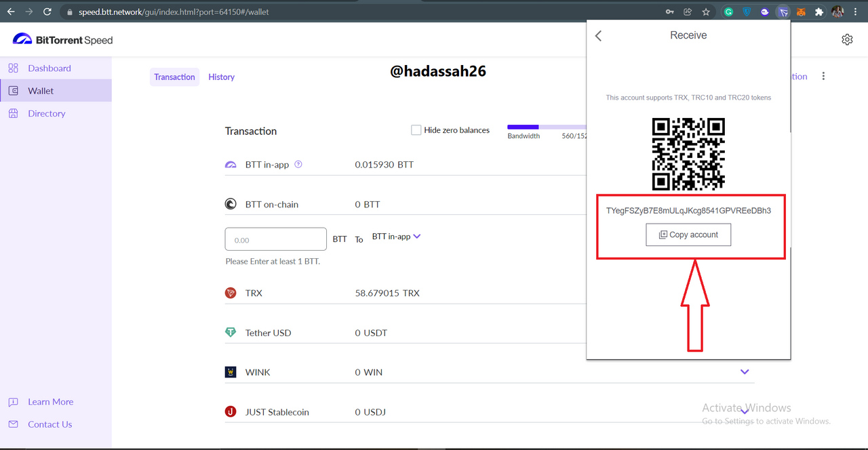Image resolution: width=868 pixels, height=450 pixels.
Task: Focus the BTT amount input field
Action: [276, 239]
